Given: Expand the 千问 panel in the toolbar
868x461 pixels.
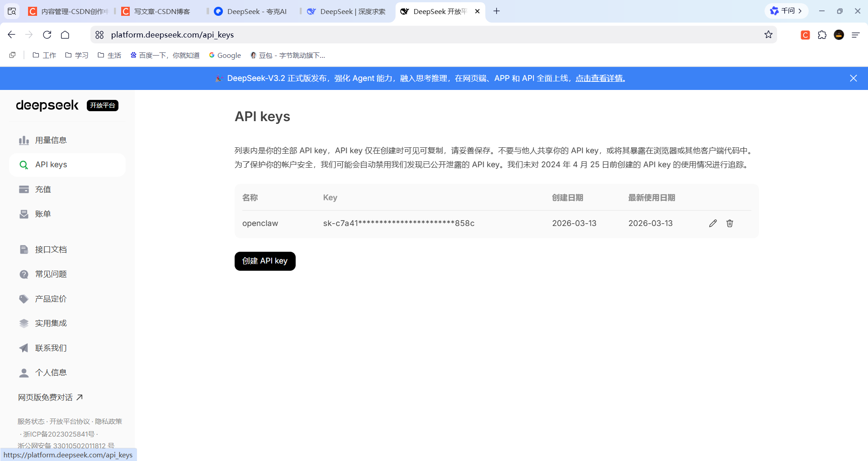Looking at the screenshot, I should 786,10.
